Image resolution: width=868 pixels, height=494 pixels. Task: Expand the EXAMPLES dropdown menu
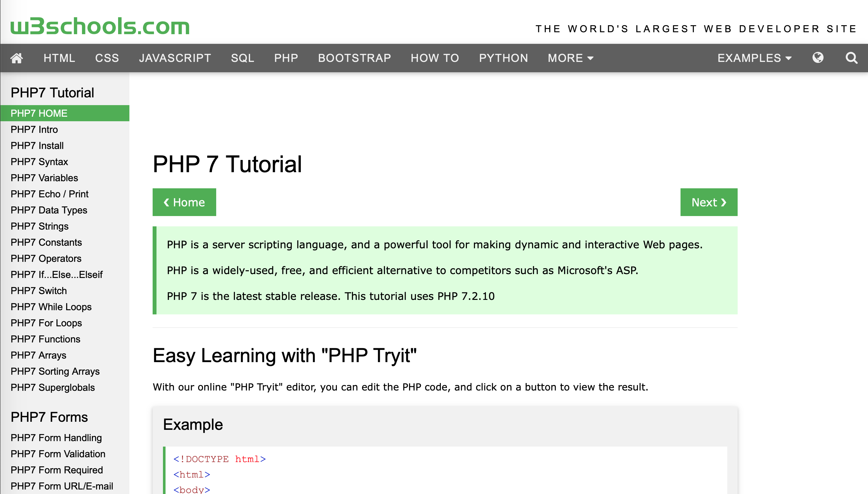click(755, 58)
